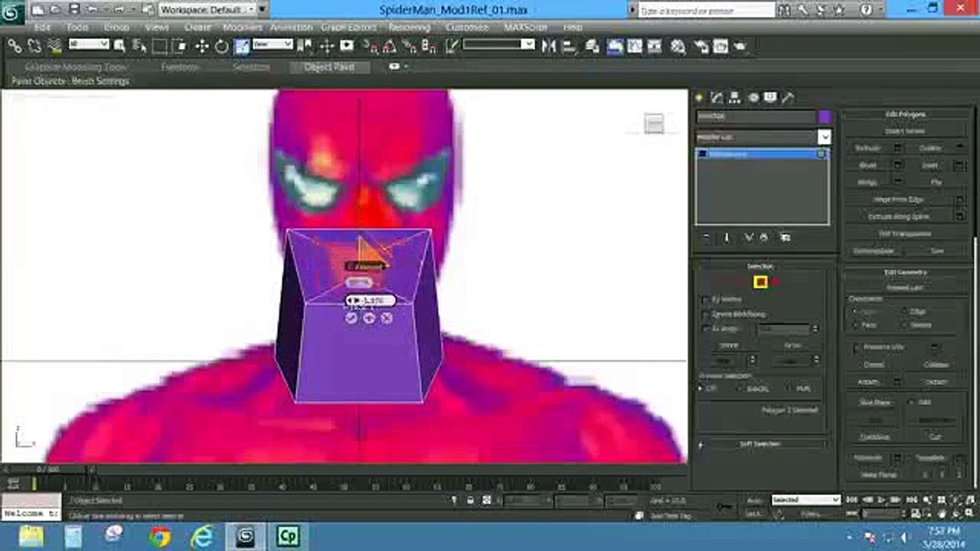
Task: Open the key filter Selected dropdown
Action: click(x=805, y=500)
